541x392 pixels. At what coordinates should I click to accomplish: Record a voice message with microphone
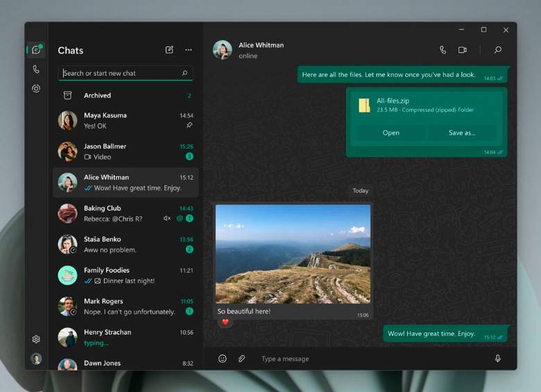(x=497, y=359)
